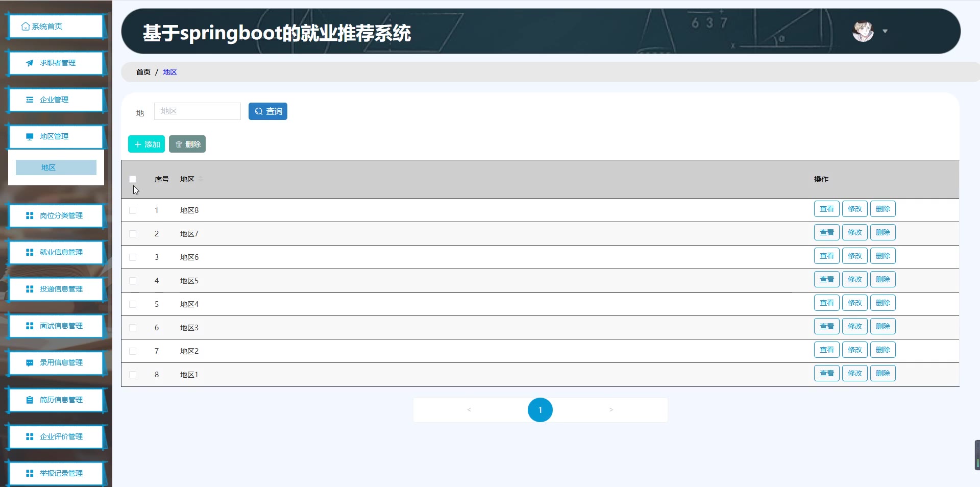Expand the 举报记录管理 menu
The image size is (980, 487).
pos(56,474)
